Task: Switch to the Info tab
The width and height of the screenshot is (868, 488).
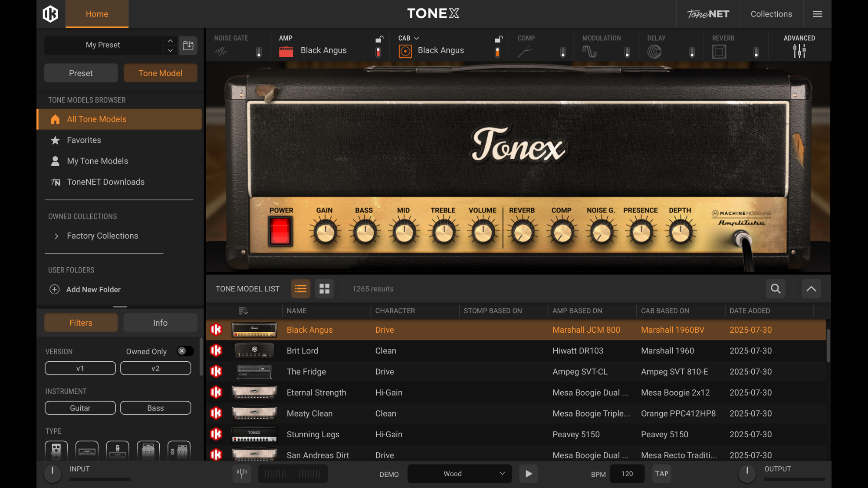Action: 160,323
